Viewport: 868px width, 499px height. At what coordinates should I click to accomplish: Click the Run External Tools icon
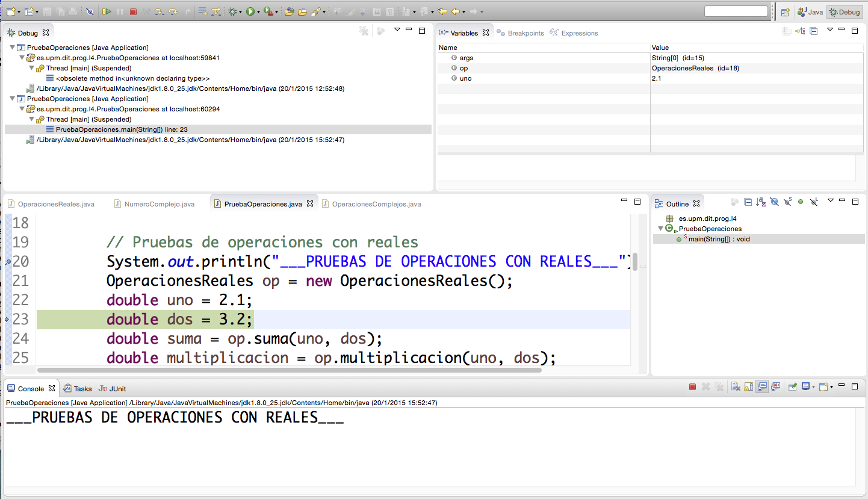(x=268, y=11)
